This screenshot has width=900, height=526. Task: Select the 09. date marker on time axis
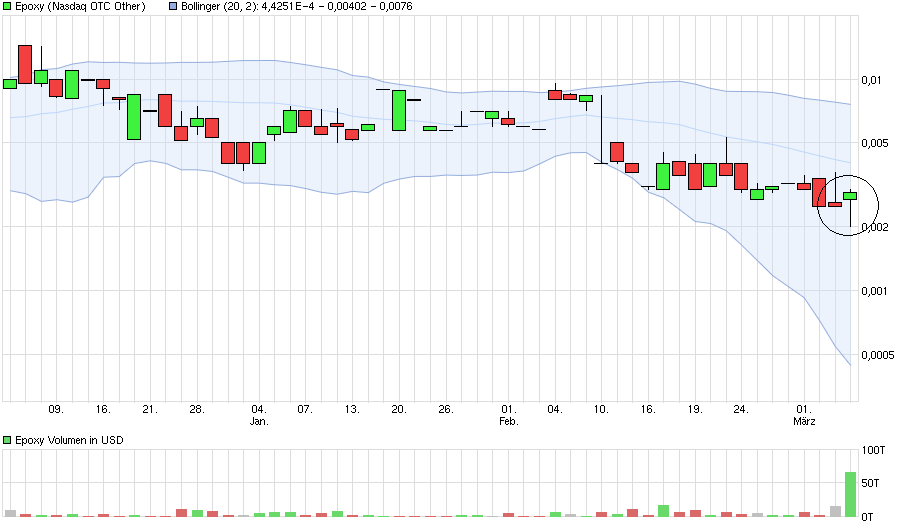click(56, 409)
